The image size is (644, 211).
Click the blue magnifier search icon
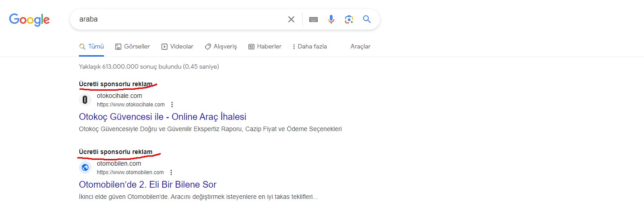(x=367, y=19)
